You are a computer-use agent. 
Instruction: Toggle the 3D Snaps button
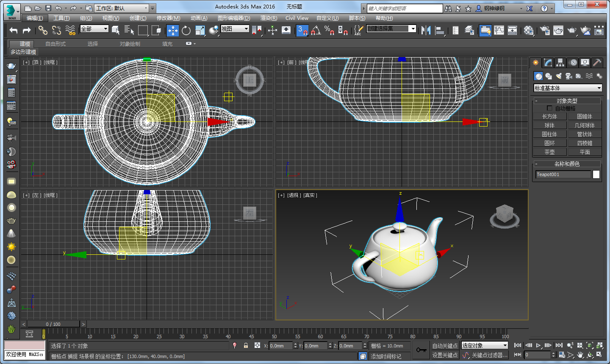(302, 30)
